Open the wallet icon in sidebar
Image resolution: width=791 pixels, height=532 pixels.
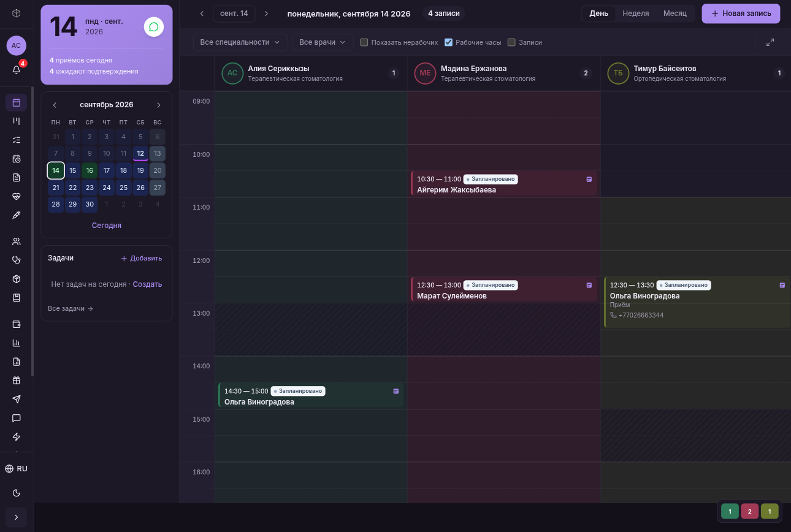pos(17,324)
